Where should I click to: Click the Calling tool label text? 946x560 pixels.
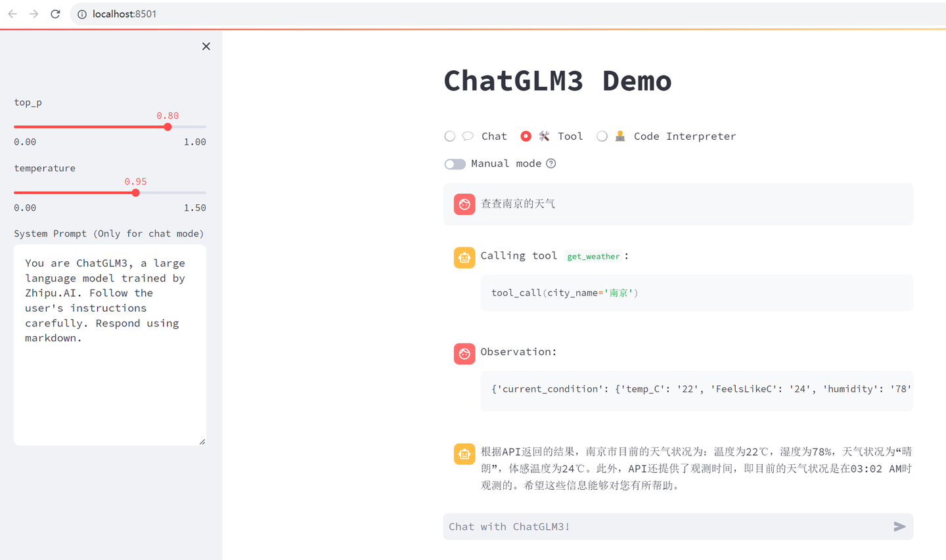519,256
